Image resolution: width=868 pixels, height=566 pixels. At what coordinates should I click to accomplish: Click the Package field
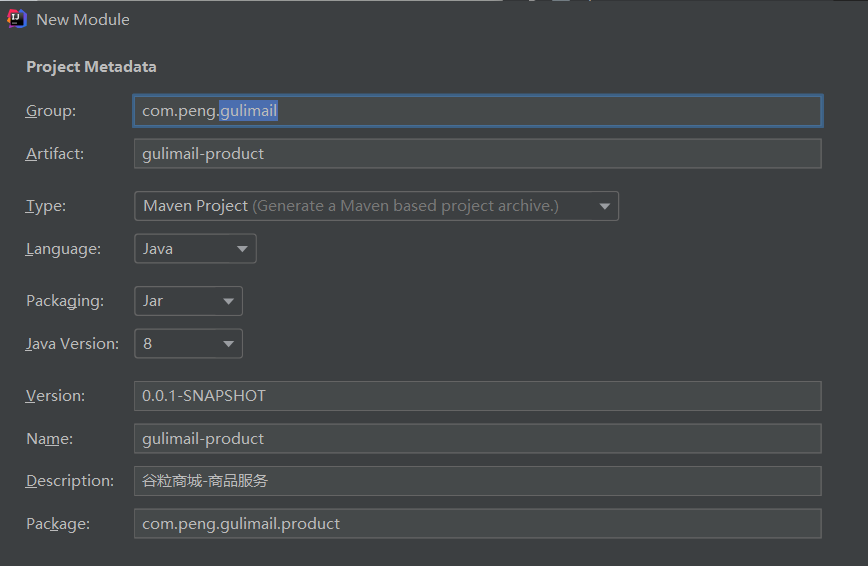tap(477, 523)
